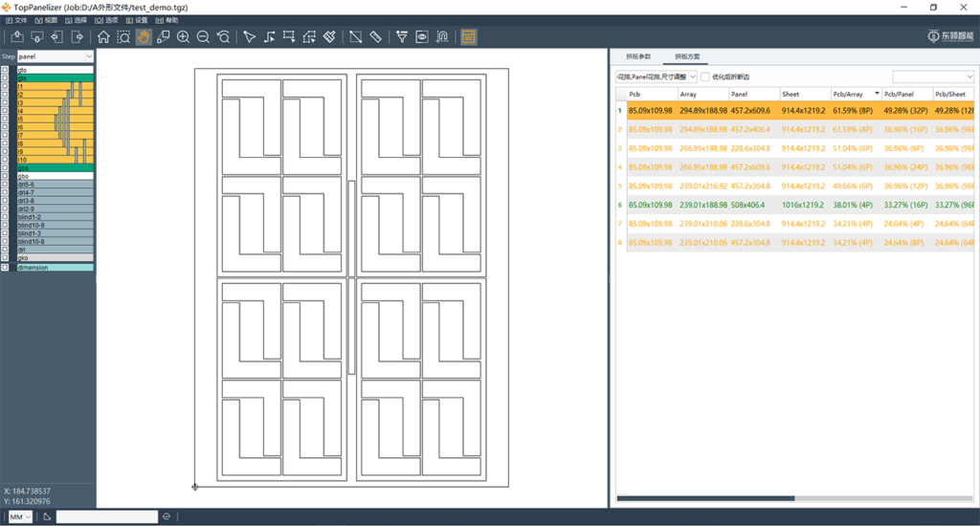This screenshot has height=526, width=980.
Task: Open the filter funnel tool
Action: point(402,37)
